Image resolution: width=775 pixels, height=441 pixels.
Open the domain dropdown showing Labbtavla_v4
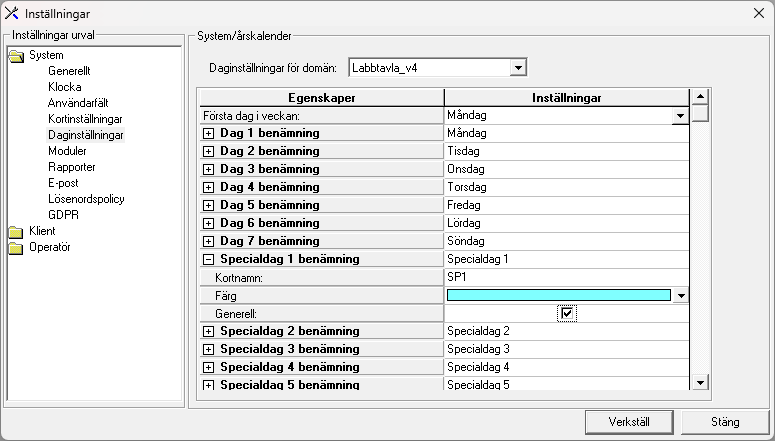(518, 68)
